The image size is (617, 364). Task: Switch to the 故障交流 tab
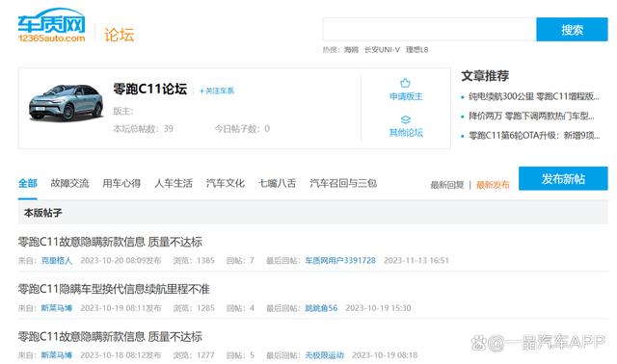point(69,183)
